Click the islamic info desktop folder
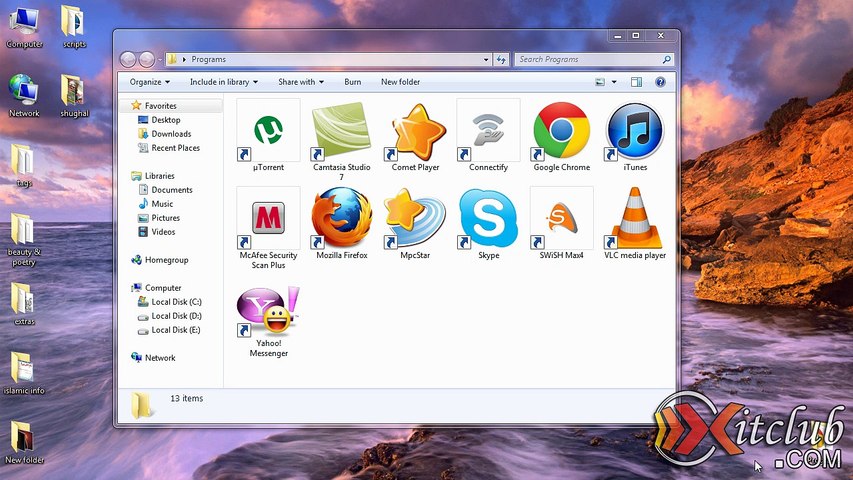The height and width of the screenshot is (480, 853). tap(23, 373)
